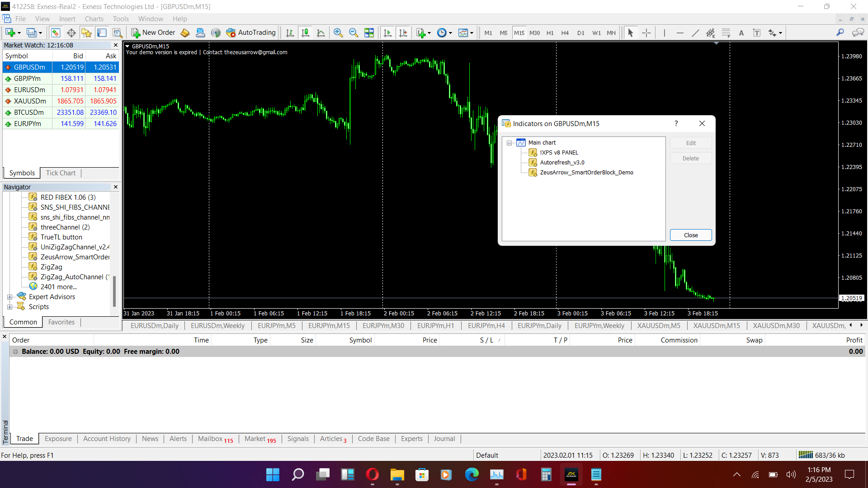Open File Explorer from taskbar
The image size is (868, 488).
(x=397, y=475)
